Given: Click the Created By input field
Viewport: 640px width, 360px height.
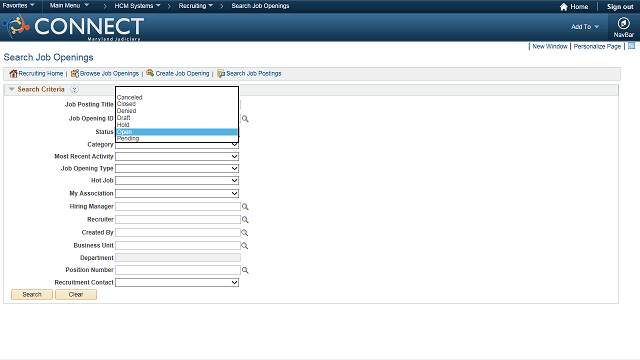Looking at the screenshot, I should (x=178, y=233).
